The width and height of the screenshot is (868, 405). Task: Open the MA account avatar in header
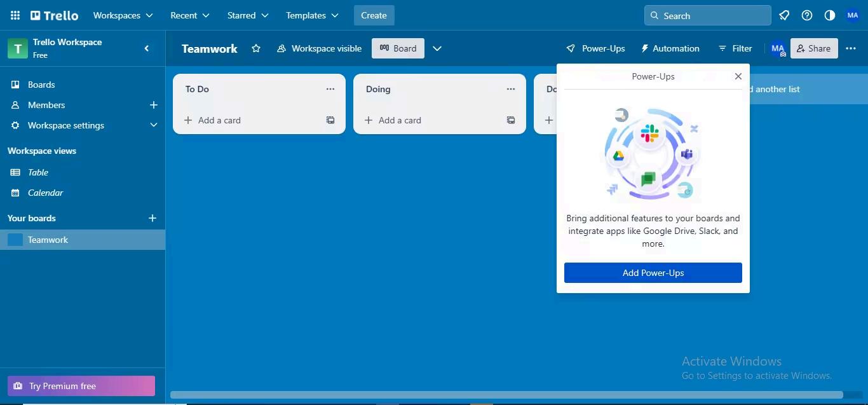coord(853,15)
